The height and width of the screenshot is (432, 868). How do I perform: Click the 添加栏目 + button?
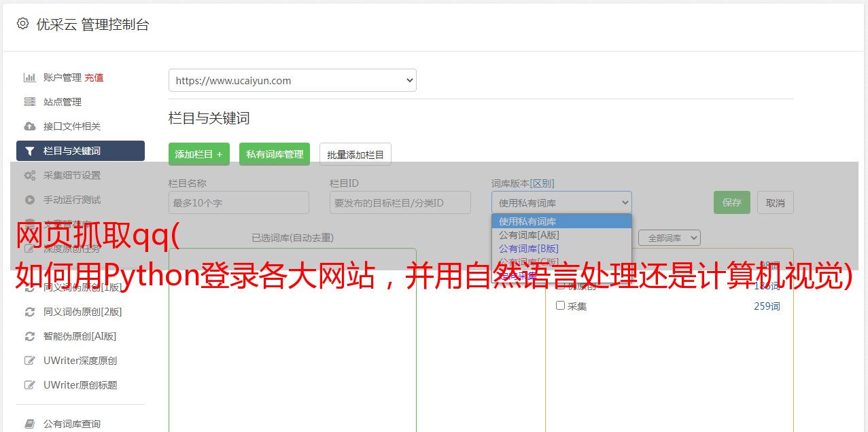point(199,154)
